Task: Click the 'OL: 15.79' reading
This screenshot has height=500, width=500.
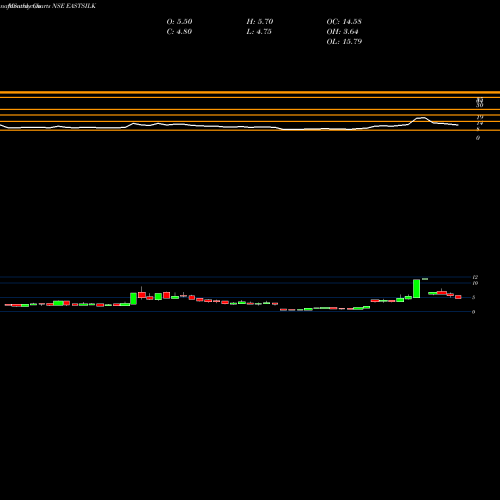Action: pyautogui.click(x=344, y=42)
